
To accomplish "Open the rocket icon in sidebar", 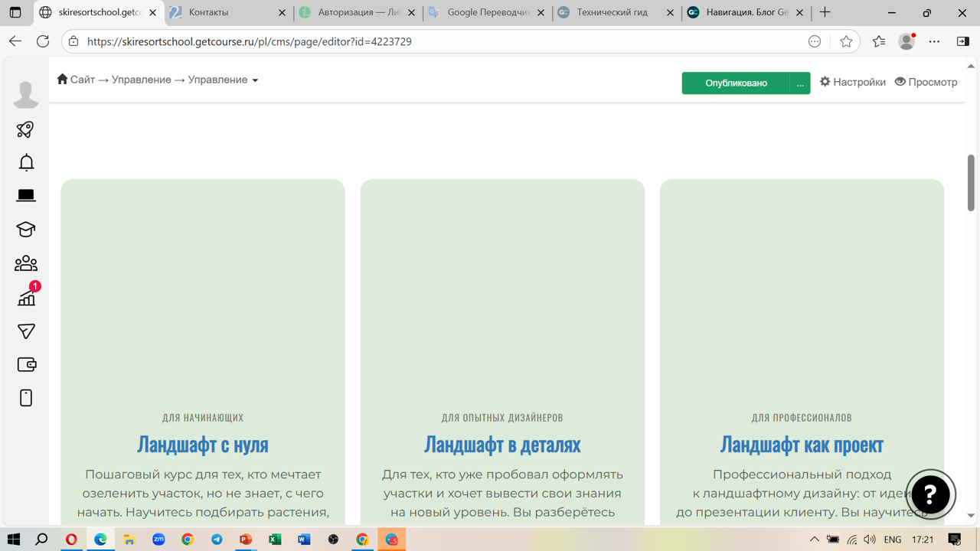I will pos(25,129).
